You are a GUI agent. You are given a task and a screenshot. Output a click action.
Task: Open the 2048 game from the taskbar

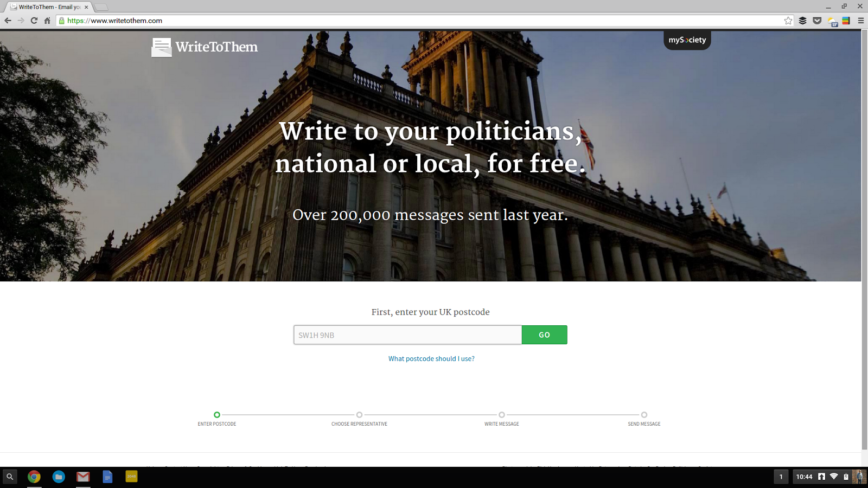point(131,477)
